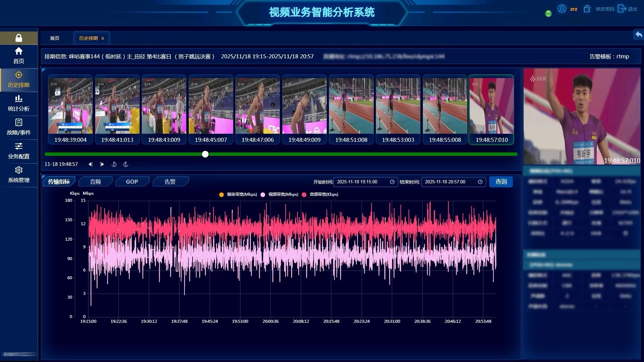Go to 业务配置 settings page

[19, 150]
